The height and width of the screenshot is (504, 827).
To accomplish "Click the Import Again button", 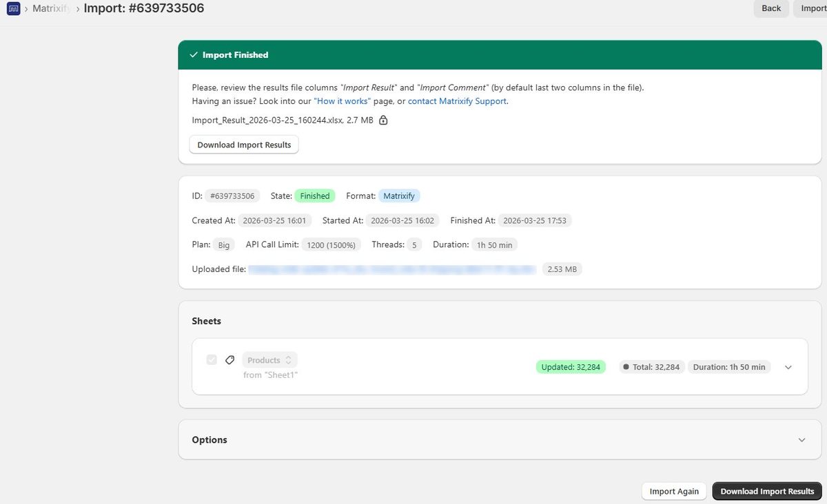I will [x=674, y=491].
